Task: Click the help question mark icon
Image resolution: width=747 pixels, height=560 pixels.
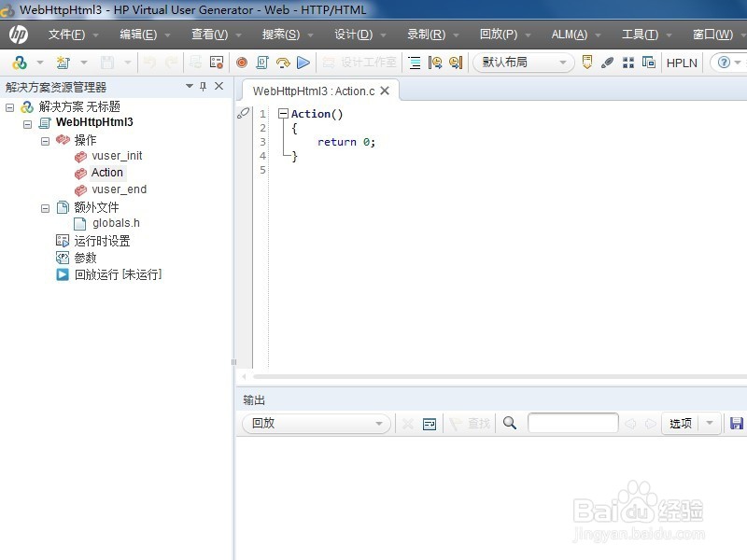Action: click(724, 63)
